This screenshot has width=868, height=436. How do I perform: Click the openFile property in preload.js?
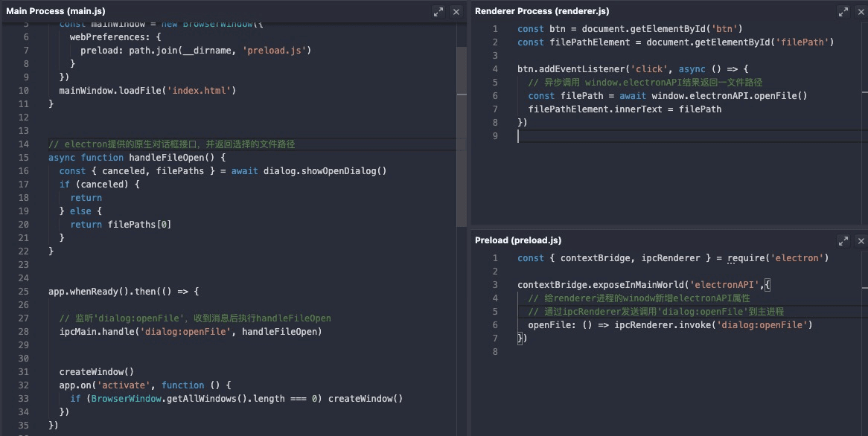click(x=549, y=325)
